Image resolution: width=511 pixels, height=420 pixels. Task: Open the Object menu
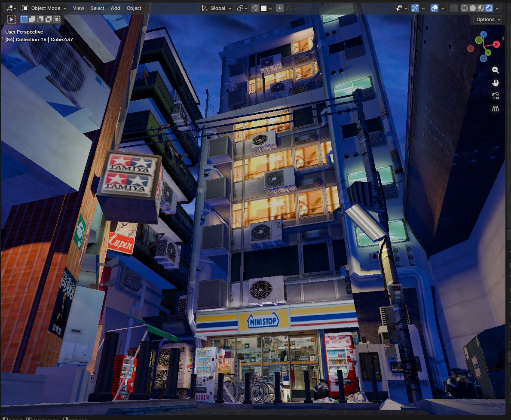[134, 8]
